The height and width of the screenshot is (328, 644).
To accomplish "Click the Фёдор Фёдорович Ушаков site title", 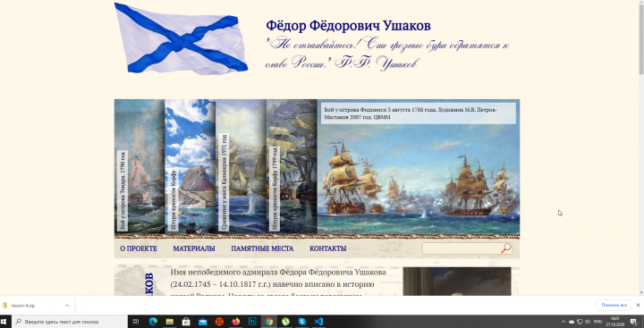I will [x=348, y=25].
